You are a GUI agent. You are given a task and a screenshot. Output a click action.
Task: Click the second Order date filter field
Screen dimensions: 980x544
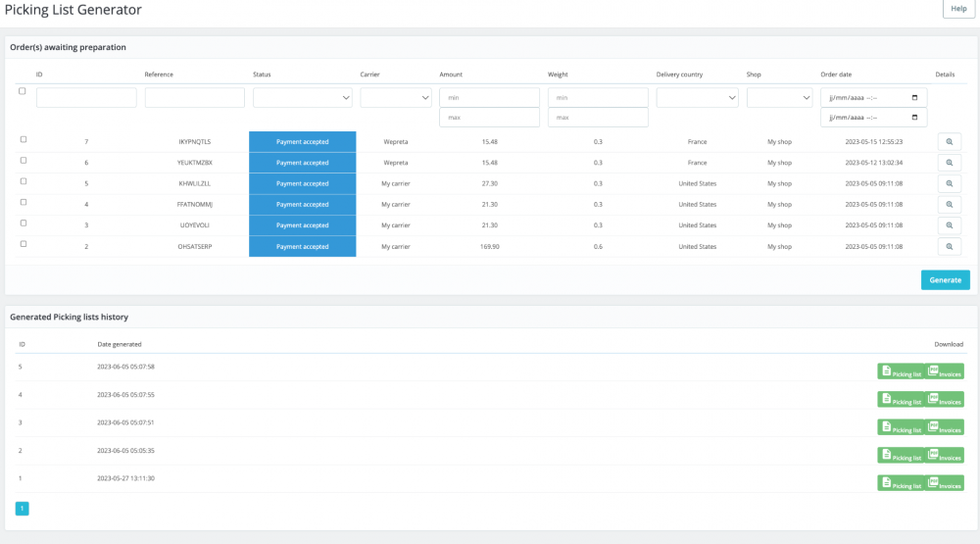(874, 118)
